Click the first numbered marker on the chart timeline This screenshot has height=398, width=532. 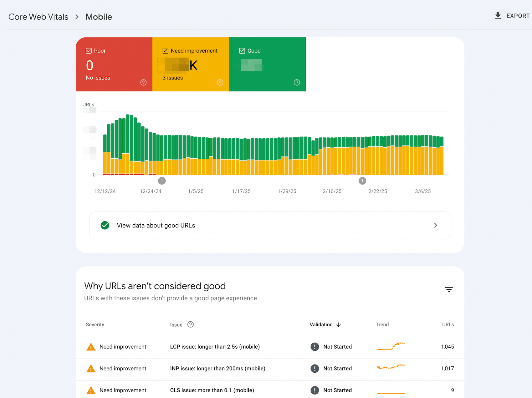[162, 181]
